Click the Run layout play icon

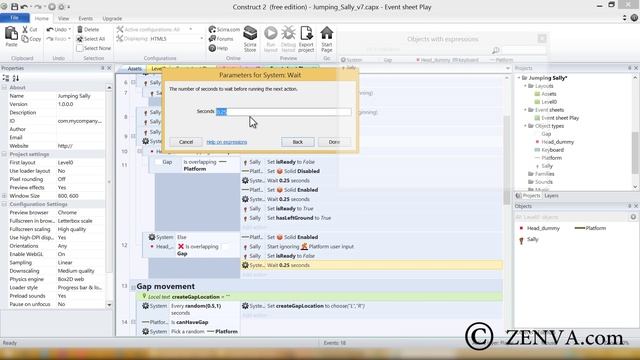[x=271, y=33]
